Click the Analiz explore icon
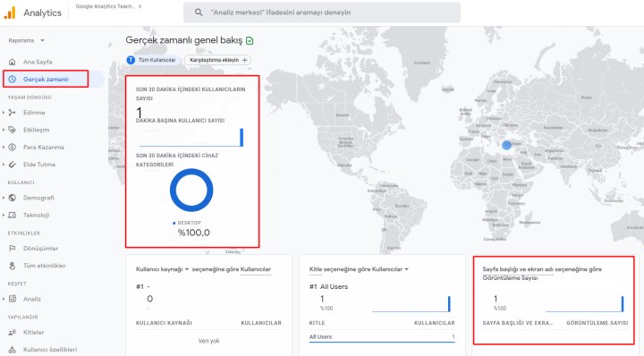This screenshot has width=644, height=356. click(13, 299)
